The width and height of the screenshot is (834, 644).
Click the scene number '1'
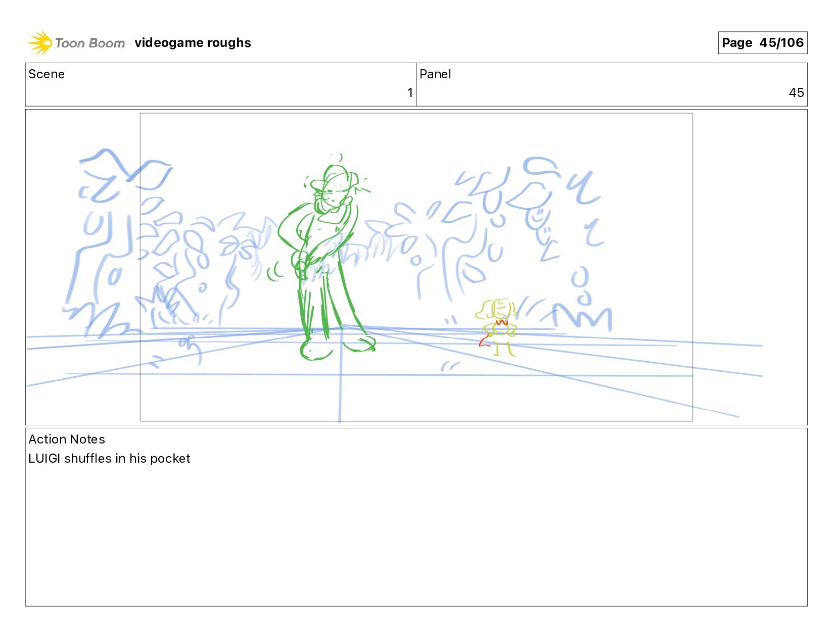(410, 93)
